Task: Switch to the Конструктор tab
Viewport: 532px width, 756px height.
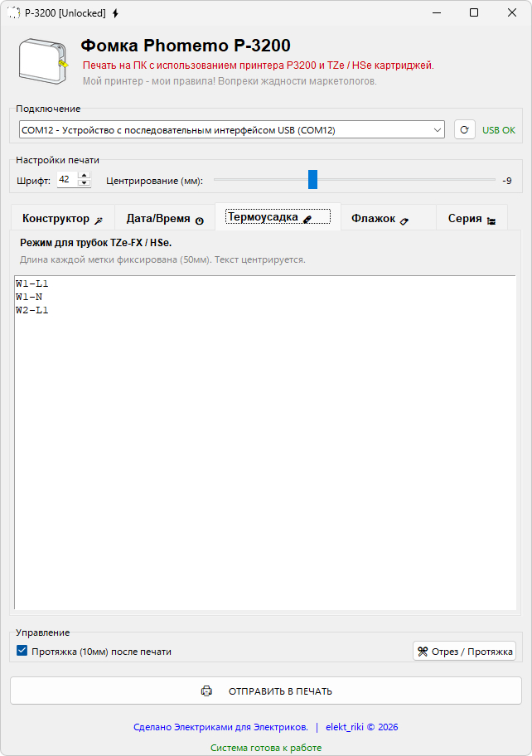Action: coord(62,219)
